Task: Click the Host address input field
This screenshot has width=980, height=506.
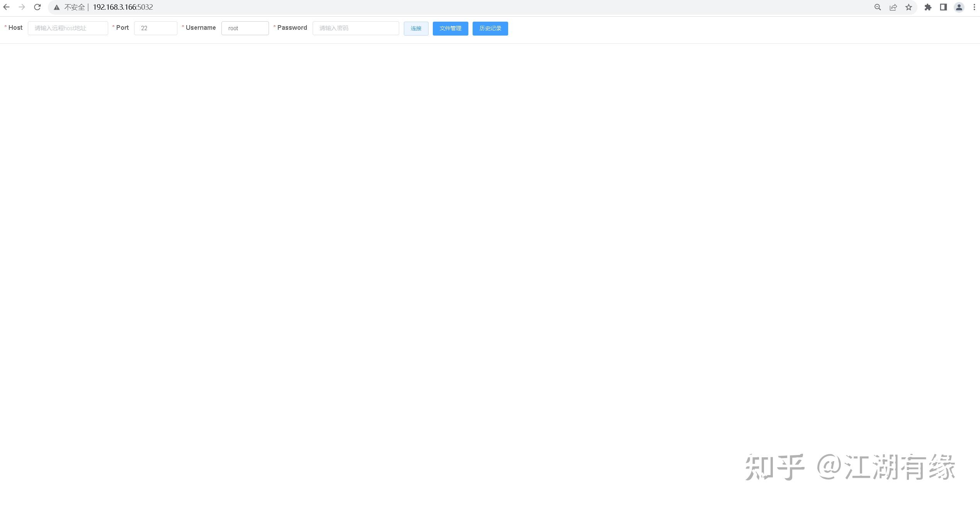Action: pyautogui.click(x=68, y=28)
